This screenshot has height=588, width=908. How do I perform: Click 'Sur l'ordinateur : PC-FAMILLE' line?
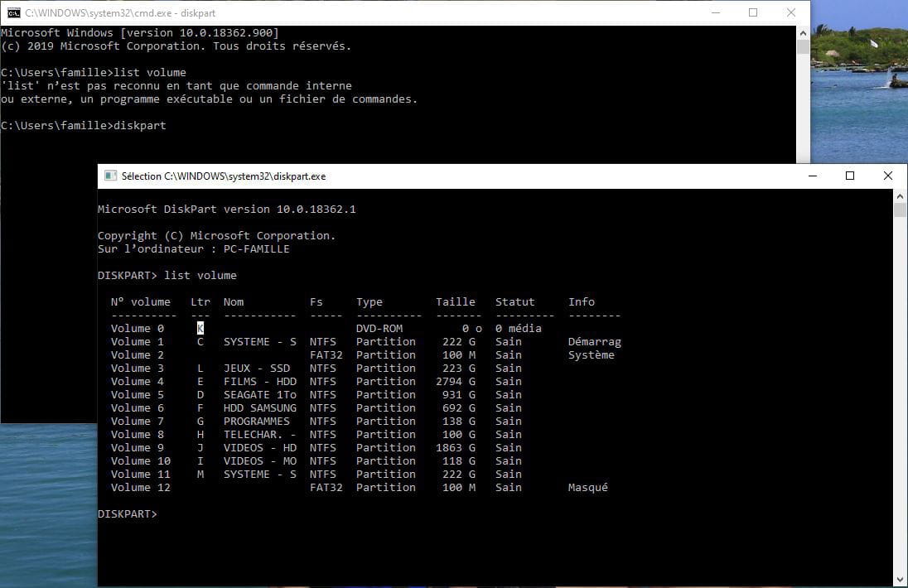tap(193, 248)
